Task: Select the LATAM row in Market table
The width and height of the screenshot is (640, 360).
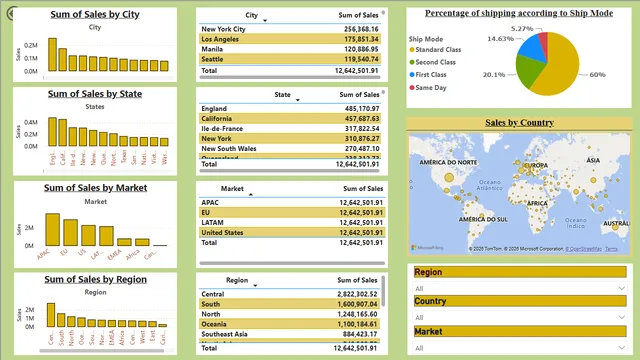Action: coord(292,222)
